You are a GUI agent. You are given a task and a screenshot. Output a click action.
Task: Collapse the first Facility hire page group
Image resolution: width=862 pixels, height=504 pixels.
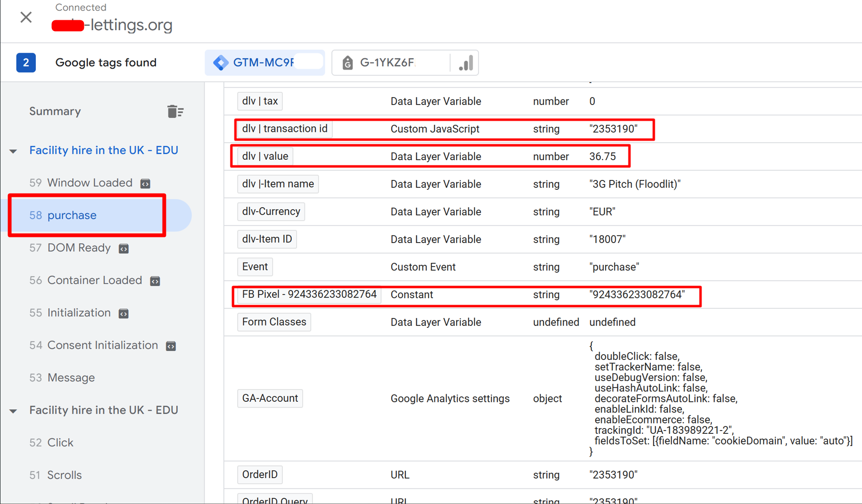pyautogui.click(x=14, y=151)
